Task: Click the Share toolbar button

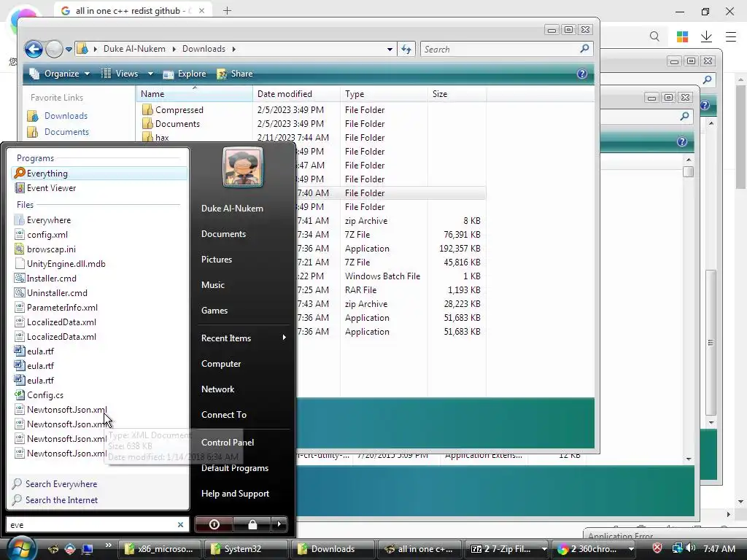Action: pyautogui.click(x=235, y=74)
